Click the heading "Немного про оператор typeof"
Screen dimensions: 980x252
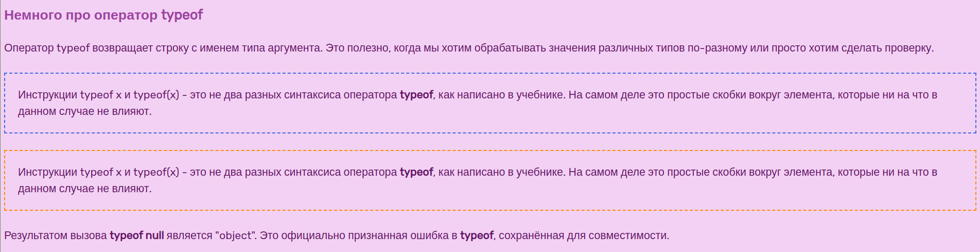click(103, 15)
